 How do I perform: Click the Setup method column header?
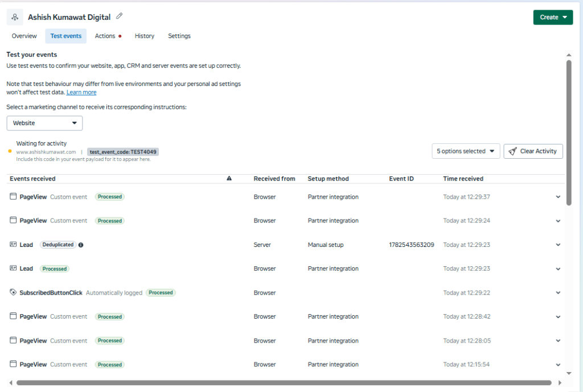tap(329, 179)
